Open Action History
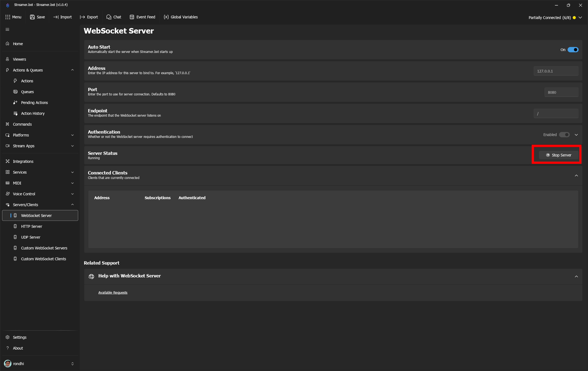 (x=40, y=113)
